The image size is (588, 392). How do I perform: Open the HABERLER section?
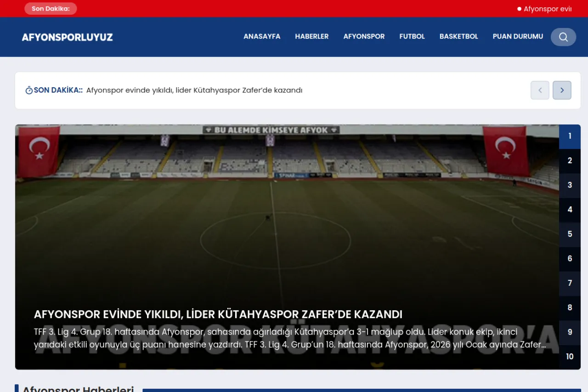click(x=312, y=36)
